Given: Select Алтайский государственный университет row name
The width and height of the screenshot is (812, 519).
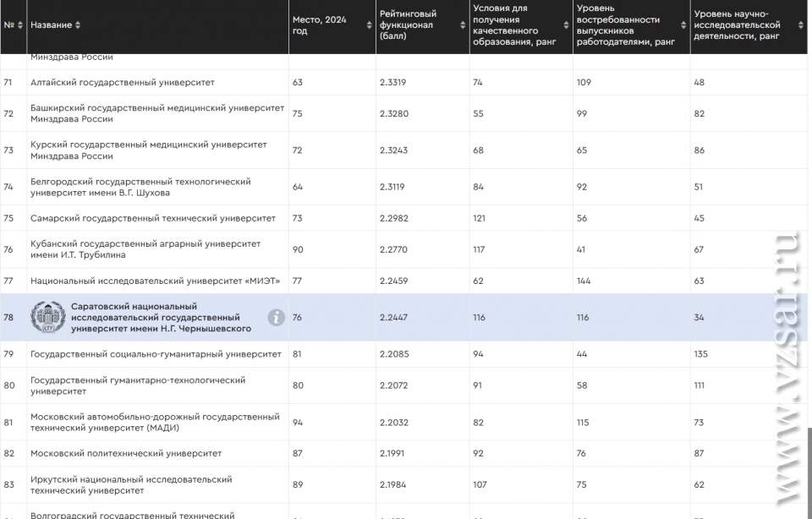Looking at the screenshot, I should [x=122, y=82].
